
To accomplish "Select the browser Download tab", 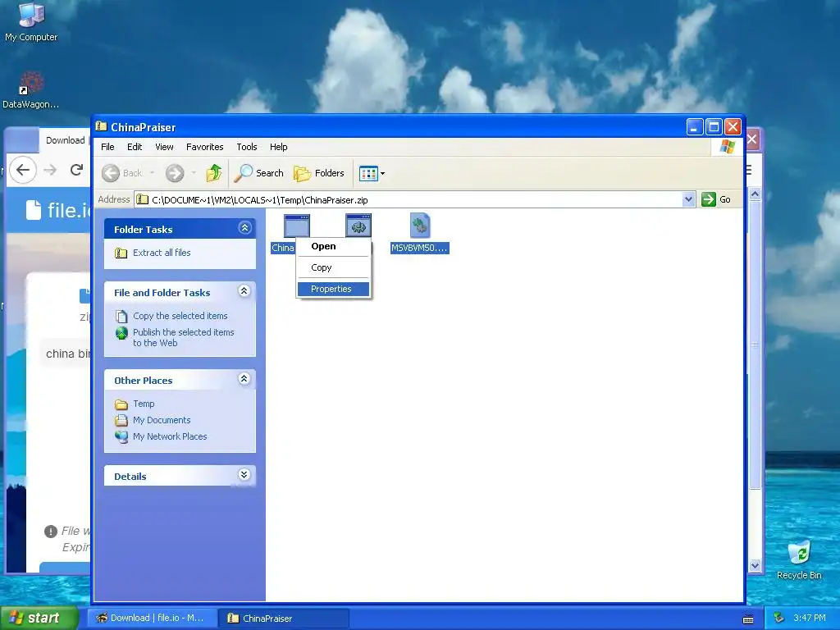I will coord(65,140).
